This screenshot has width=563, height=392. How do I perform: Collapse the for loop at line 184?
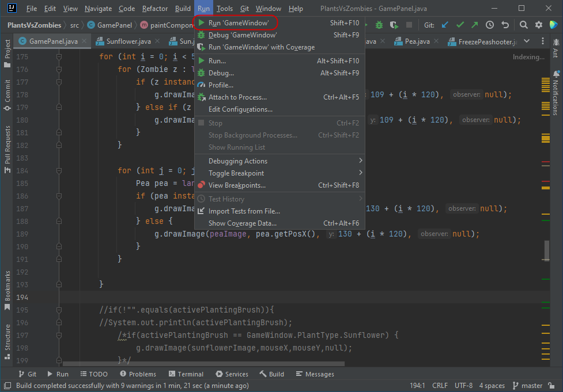coord(59,171)
